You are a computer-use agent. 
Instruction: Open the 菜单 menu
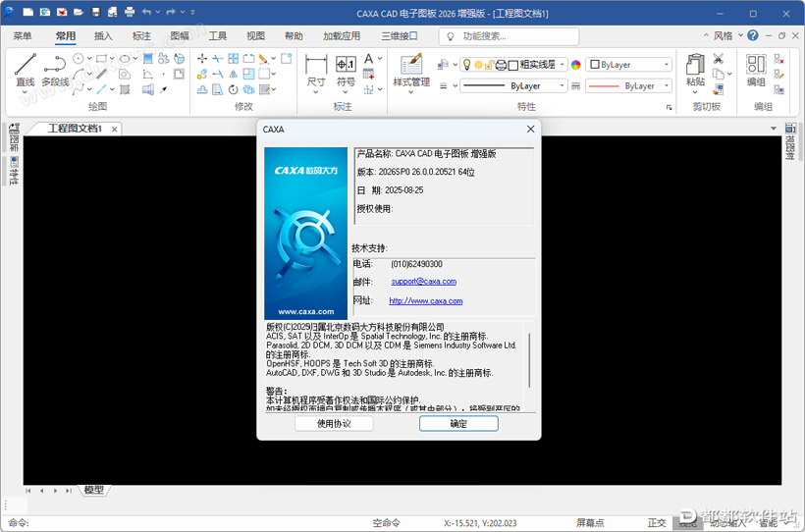coord(23,36)
